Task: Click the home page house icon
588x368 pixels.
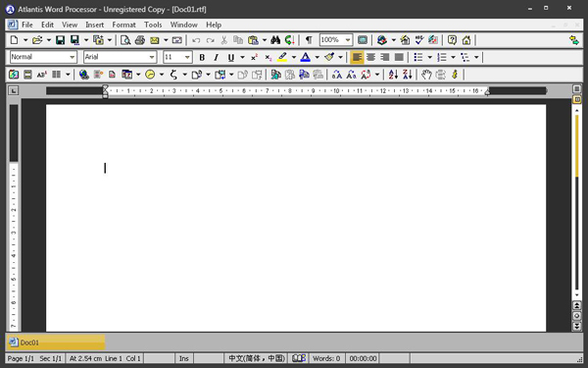Action: click(x=466, y=40)
